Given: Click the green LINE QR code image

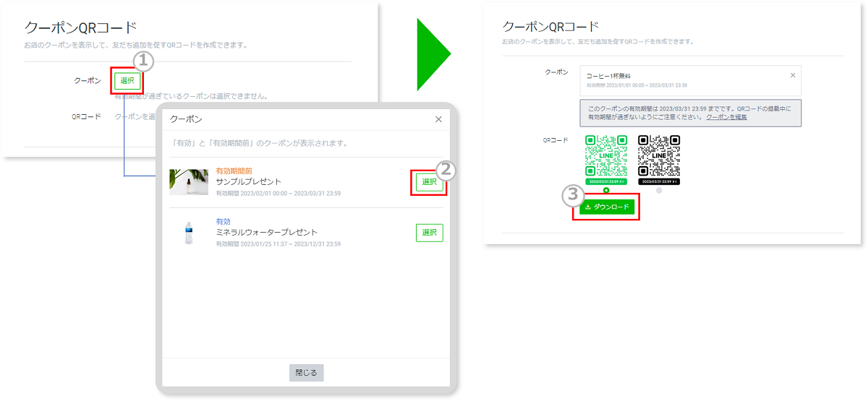Looking at the screenshot, I should (606, 156).
